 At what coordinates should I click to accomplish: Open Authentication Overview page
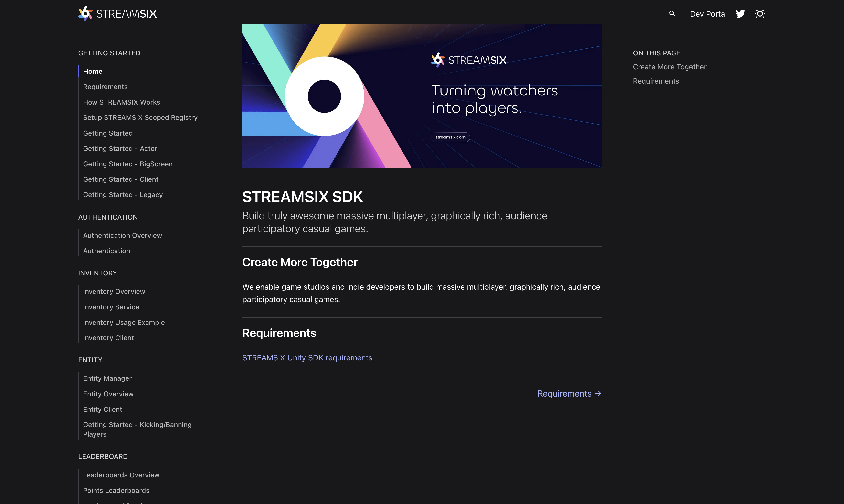click(123, 235)
